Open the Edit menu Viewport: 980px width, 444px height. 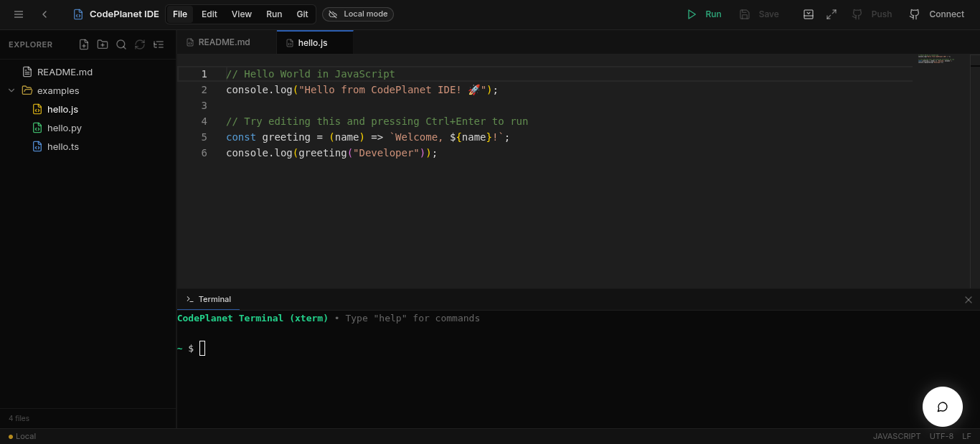click(x=209, y=14)
